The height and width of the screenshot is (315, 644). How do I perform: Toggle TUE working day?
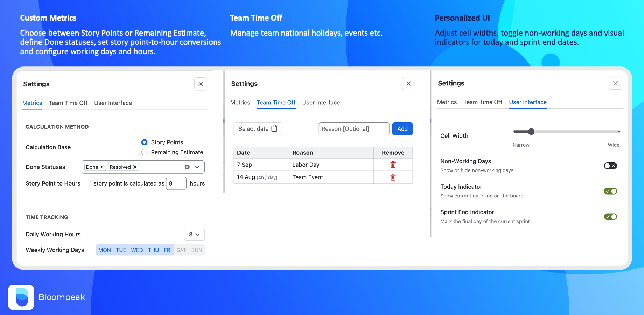121,250
